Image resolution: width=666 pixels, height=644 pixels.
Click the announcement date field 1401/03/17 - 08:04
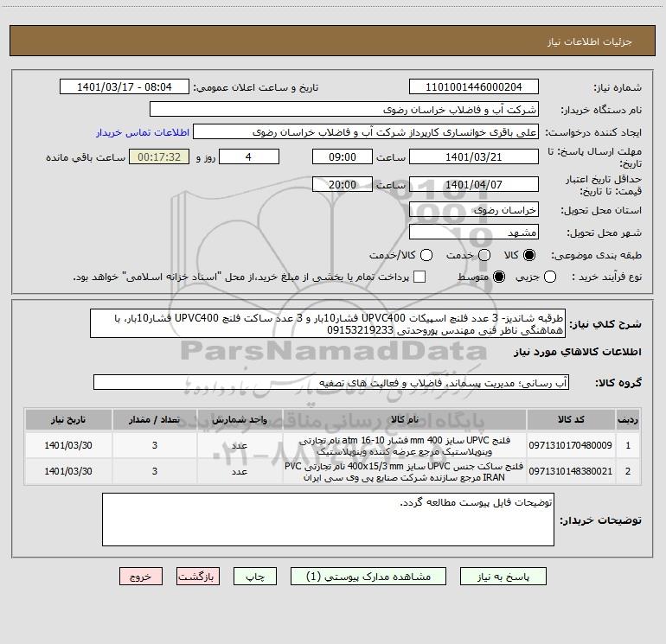pos(125,87)
